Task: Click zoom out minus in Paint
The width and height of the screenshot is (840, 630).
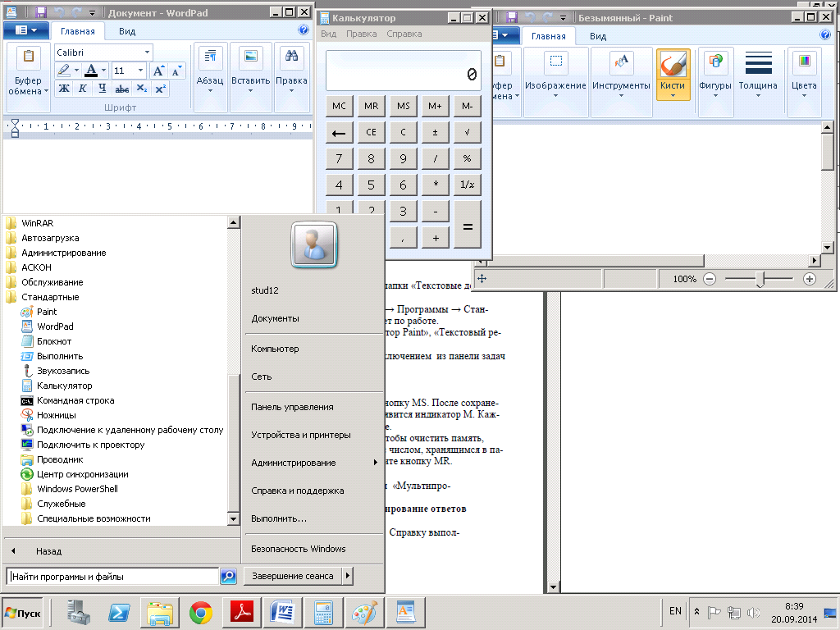Action: click(710, 279)
